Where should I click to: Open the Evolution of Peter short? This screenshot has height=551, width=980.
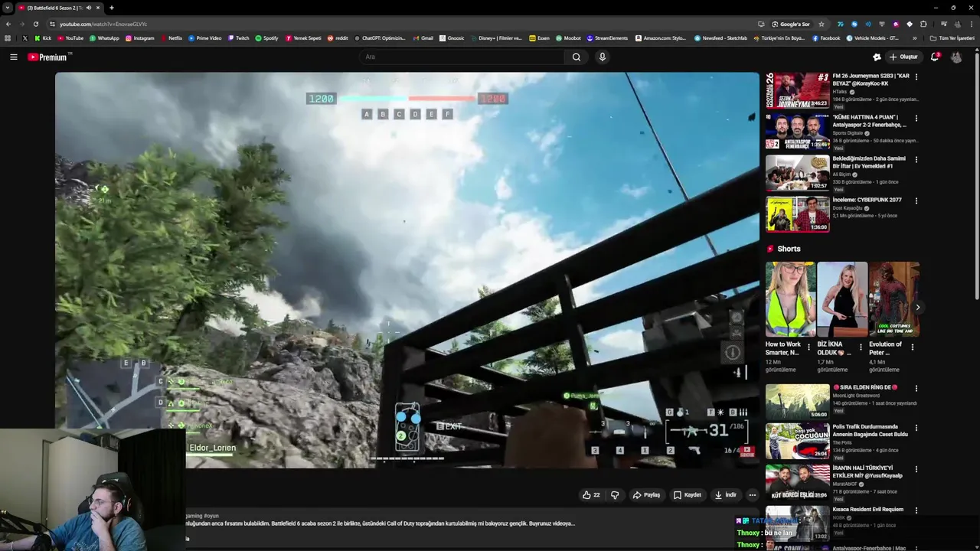coord(894,299)
